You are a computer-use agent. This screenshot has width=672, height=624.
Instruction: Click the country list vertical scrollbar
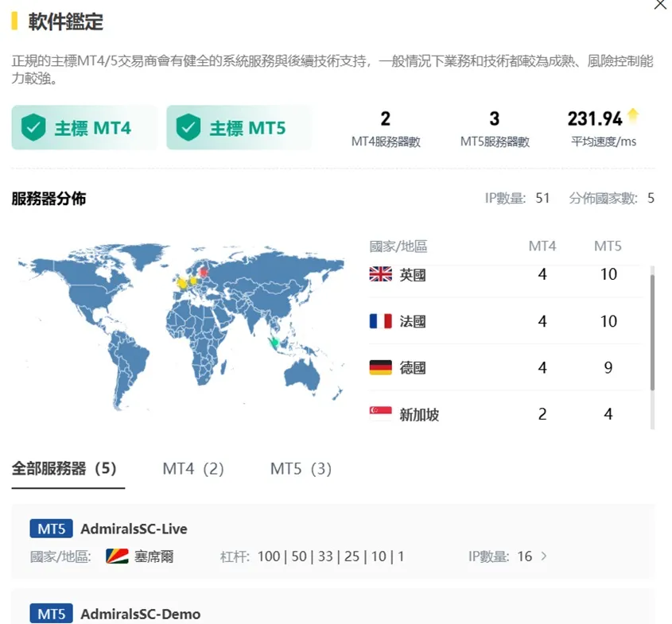[x=652, y=332]
